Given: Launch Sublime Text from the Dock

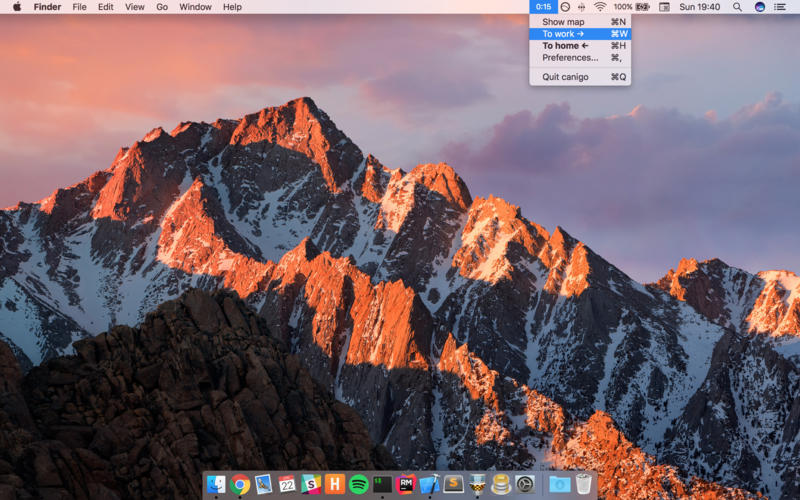Looking at the screenshot, I should (x=454, y=484).
